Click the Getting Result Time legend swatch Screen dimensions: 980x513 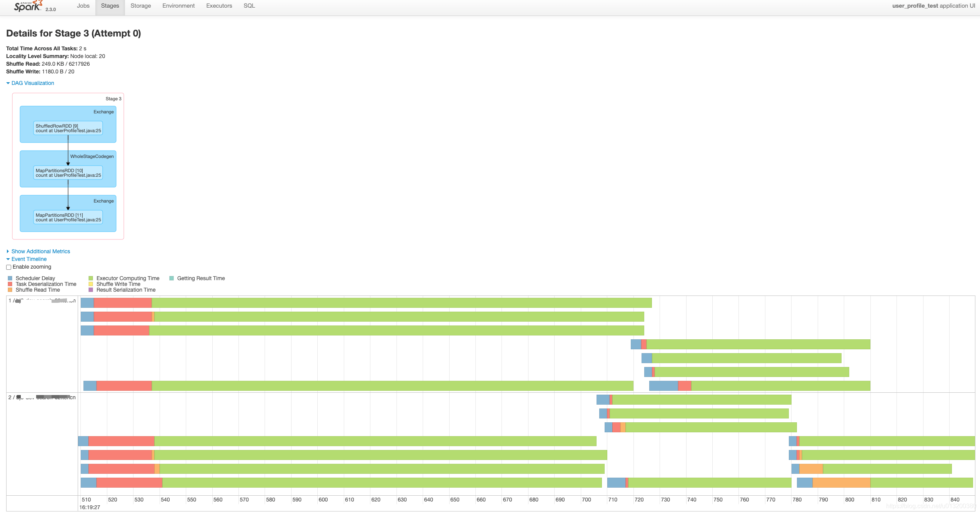pos(172,278)
